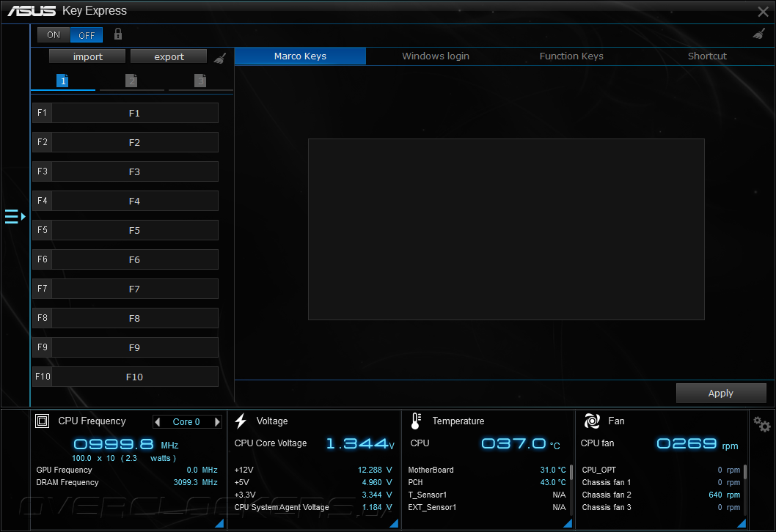
Task: Switch to Marco Keys tab
Action: [x=301, y=56]
